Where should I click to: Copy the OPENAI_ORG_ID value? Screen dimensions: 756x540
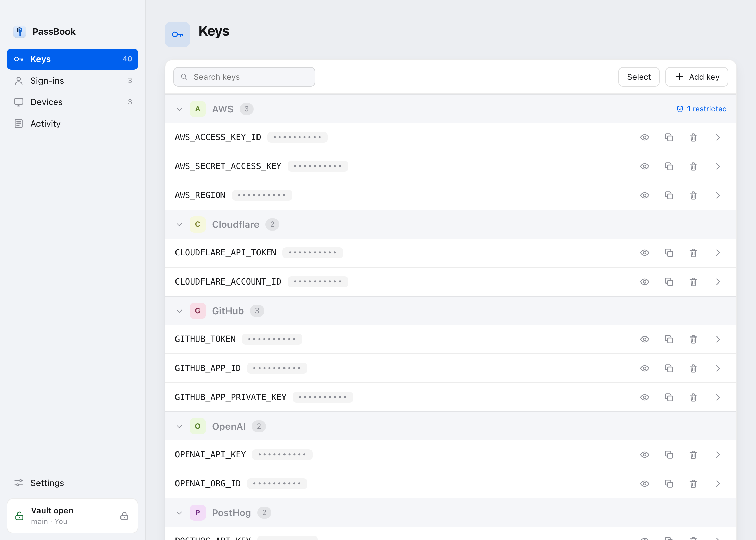669,484
